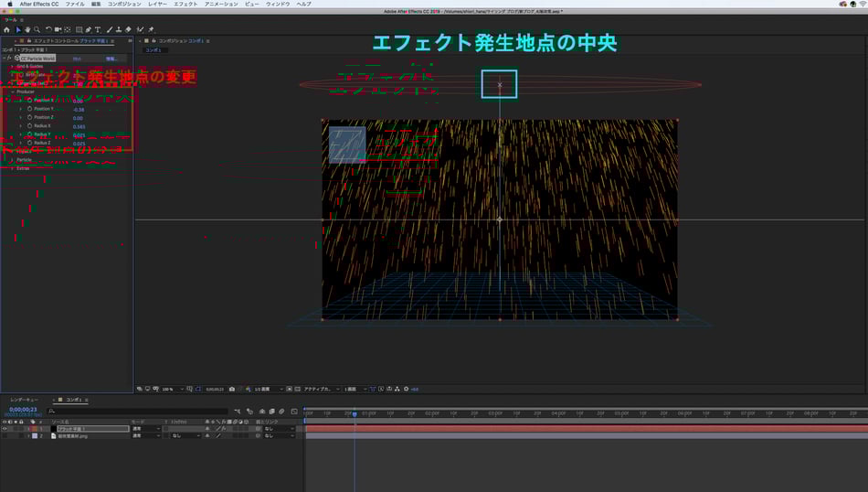The width and height of the screenshot is (868, 492).
Task: Select the Zoom magnifier tool
Action: pos(37,29)
